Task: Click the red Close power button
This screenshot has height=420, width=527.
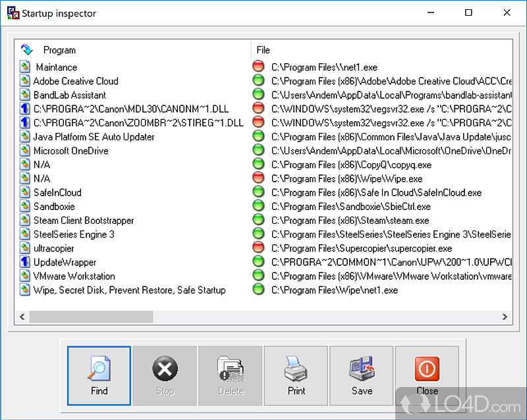Action: (x=427, y=376)
